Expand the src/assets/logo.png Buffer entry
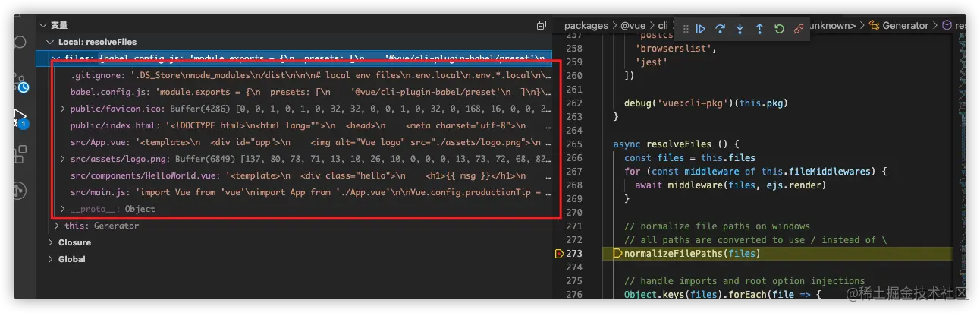The image size is (980, 313). pyautogui.click(x=63, y=159)
